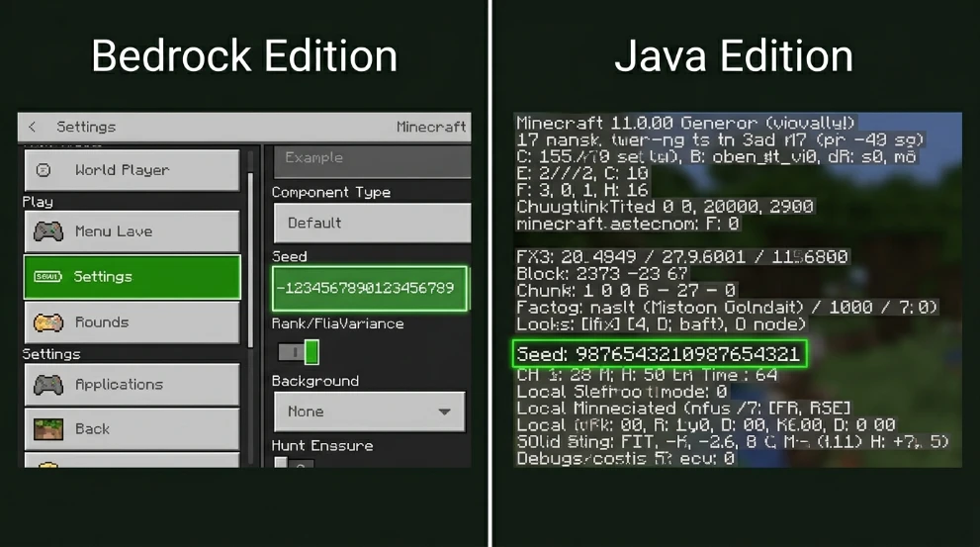Click the sidebar vertical scrollbar

[x=250, y=259]
